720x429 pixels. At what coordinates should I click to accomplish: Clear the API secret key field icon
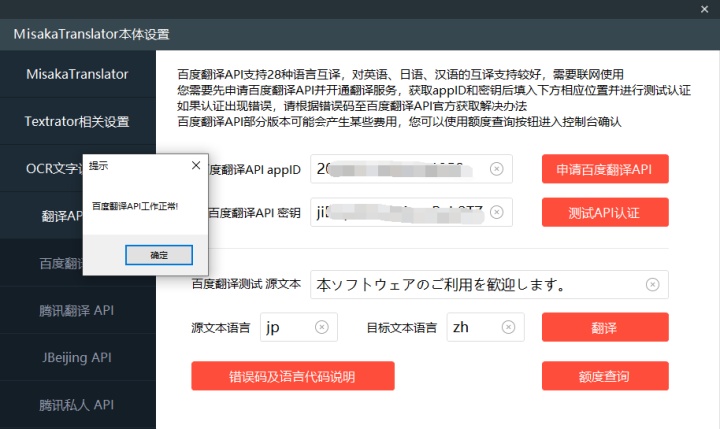click(496, 212)
